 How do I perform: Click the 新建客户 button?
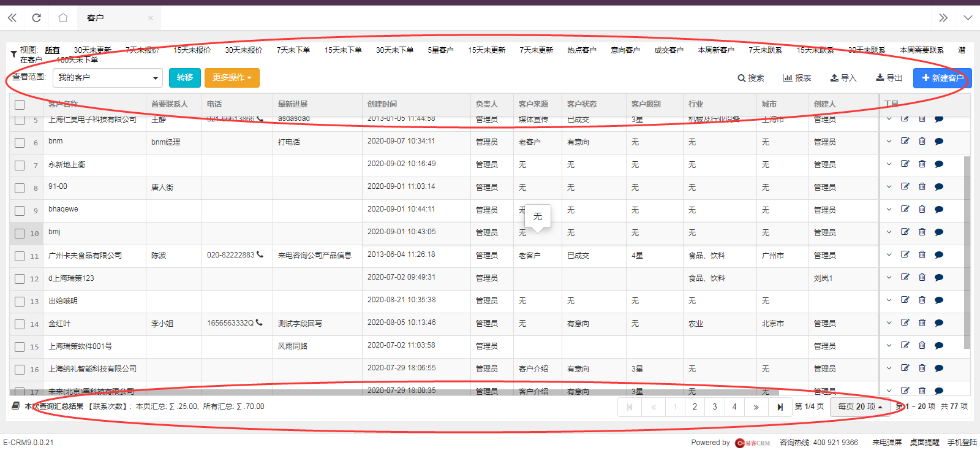(x=943, y=78)
